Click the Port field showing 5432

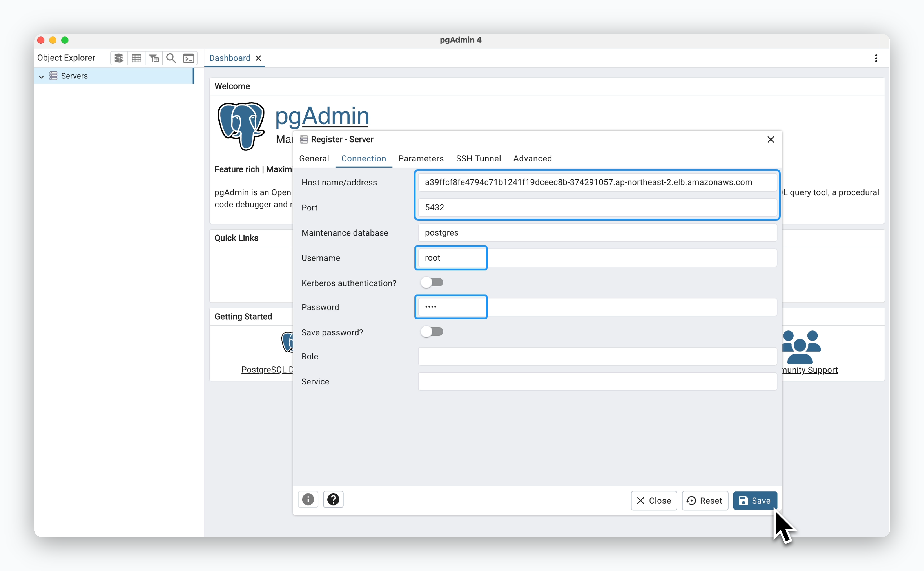pos(597,207)
